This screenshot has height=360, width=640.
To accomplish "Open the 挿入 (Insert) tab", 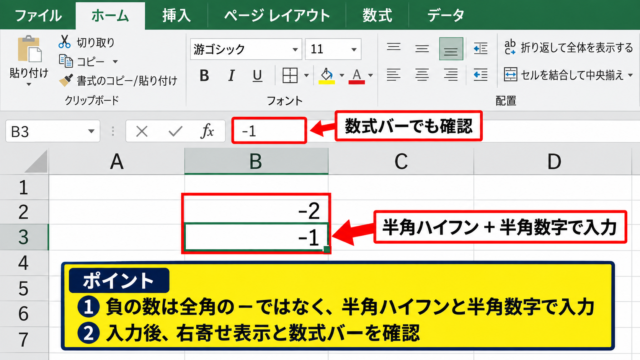I will (x=176, y=16).
